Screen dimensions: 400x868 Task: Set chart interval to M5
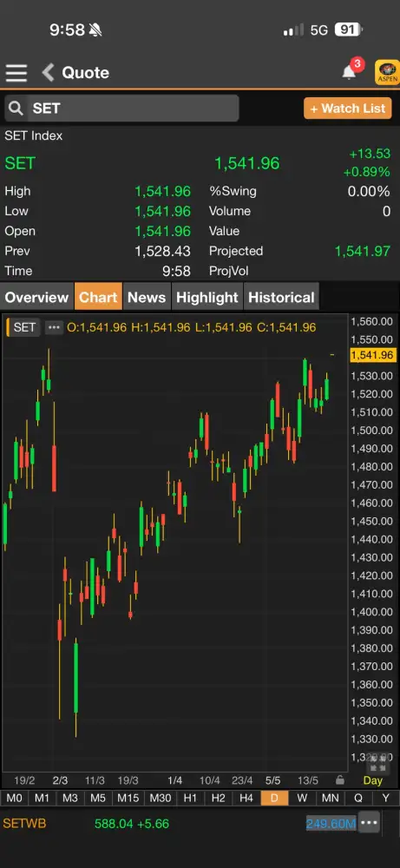[97, 798]
